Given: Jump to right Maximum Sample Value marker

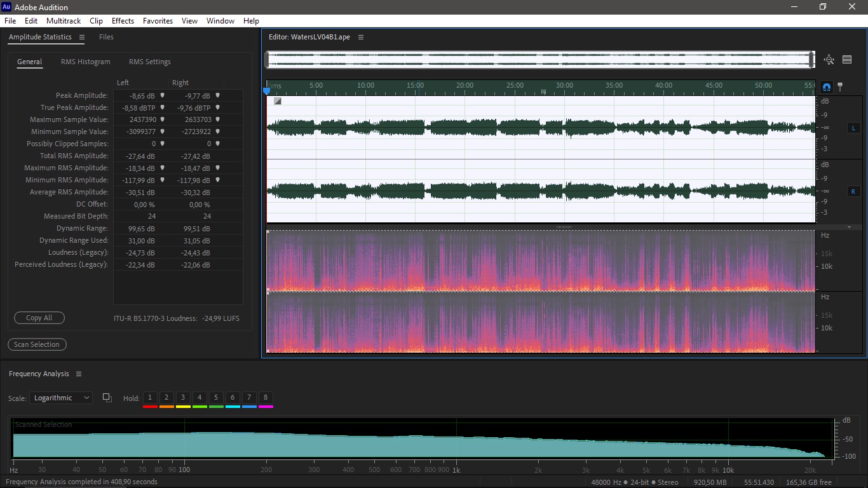Looking at the screenshot, I should click(217, 119).
